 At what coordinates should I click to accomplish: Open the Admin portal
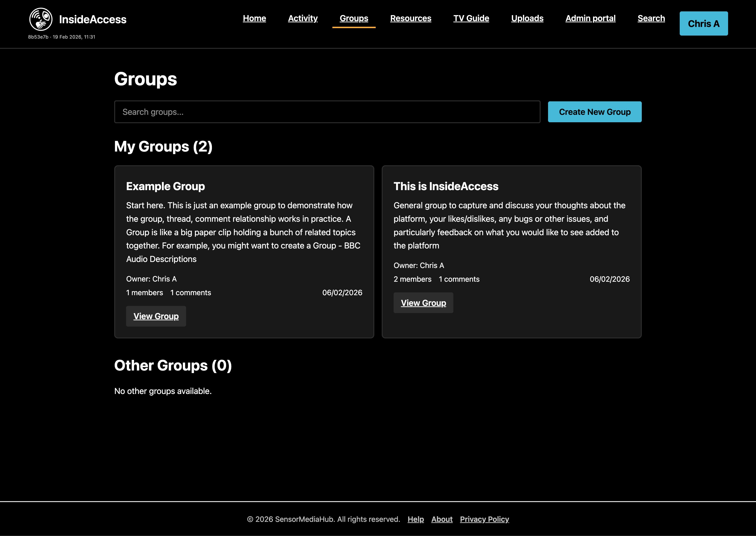(590, 19)
